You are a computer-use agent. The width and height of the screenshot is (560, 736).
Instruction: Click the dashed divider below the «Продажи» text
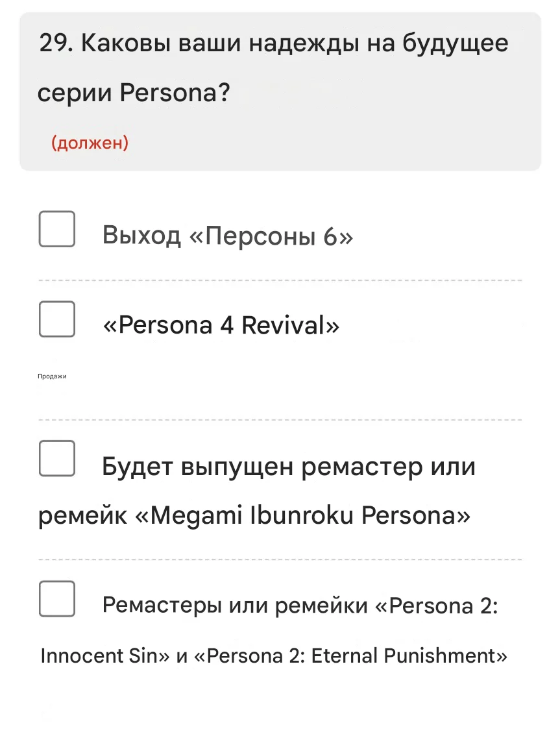point(280,420)
